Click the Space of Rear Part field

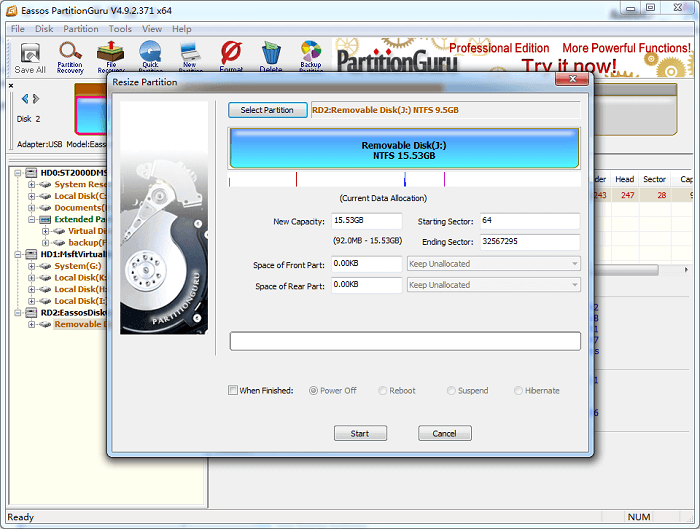(x=367, y=285)
